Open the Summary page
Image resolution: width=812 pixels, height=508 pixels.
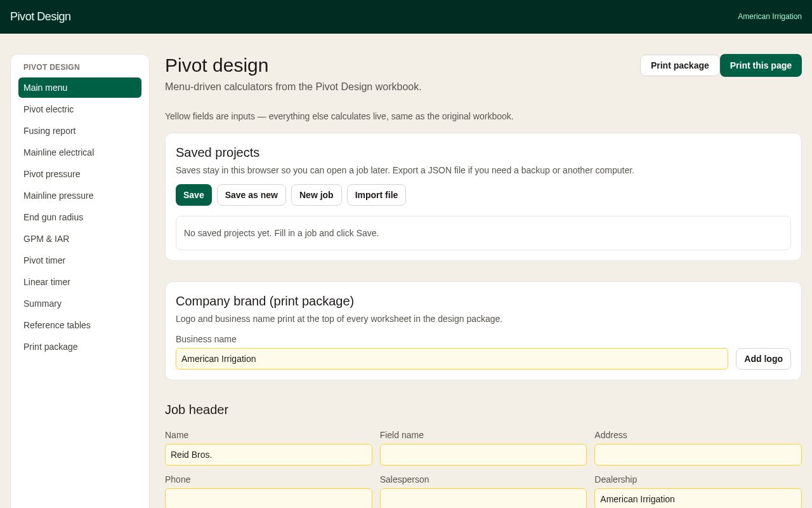pyautogui.click(x=80, y=304)
